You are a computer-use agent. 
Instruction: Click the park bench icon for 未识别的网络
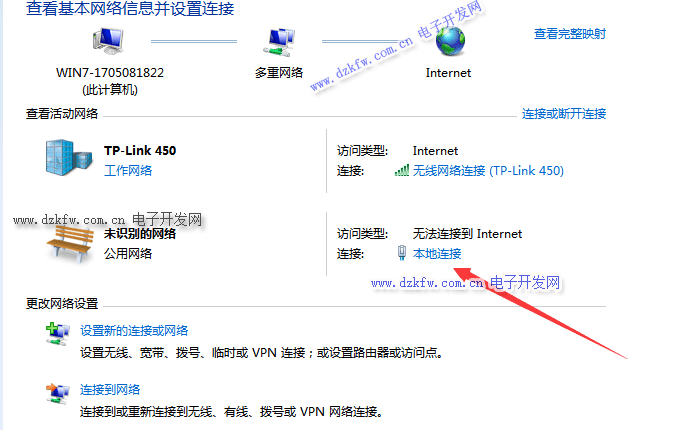(70, 244)
